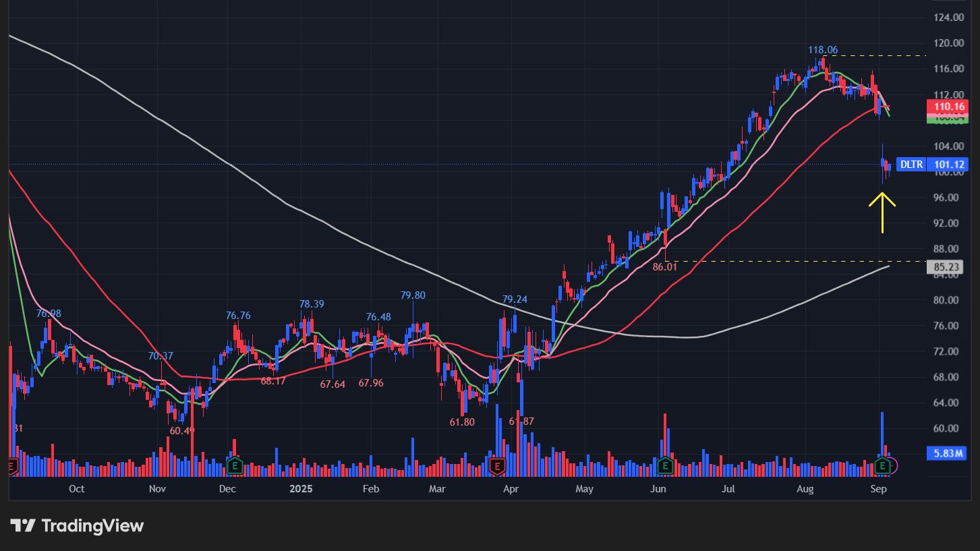Click the 68.17 low label

pos(273,381)
